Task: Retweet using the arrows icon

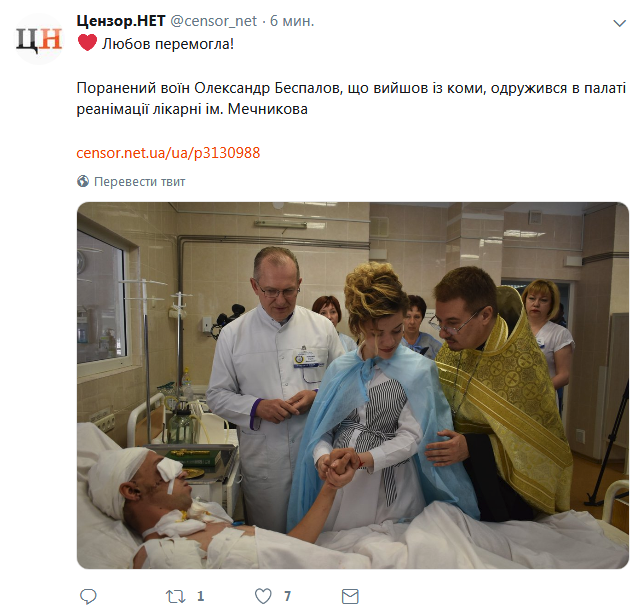Action: tap(175, 596)
